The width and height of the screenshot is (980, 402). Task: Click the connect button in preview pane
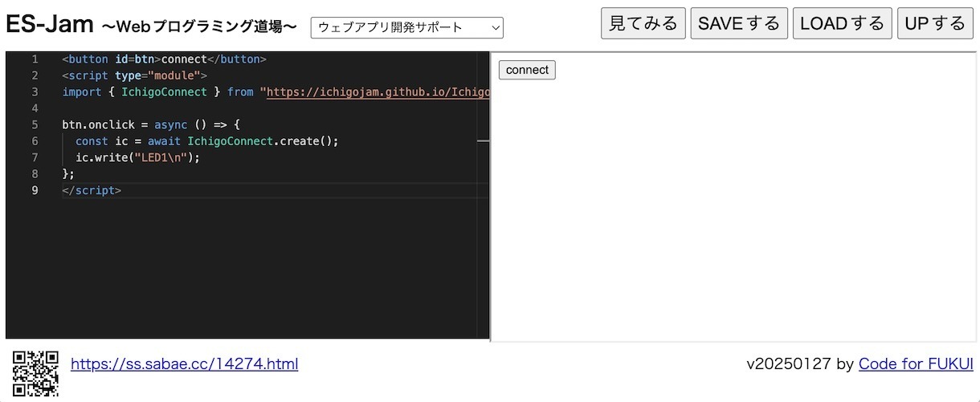pos(527,70)
